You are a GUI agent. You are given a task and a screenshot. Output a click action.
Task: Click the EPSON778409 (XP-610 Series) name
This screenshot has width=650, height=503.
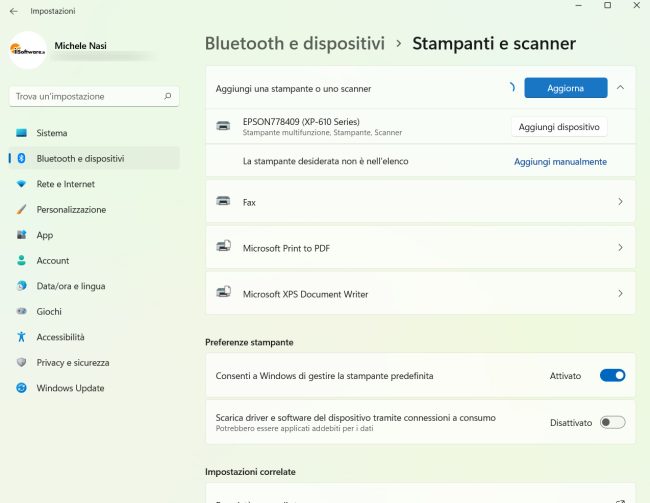[301, 121]
